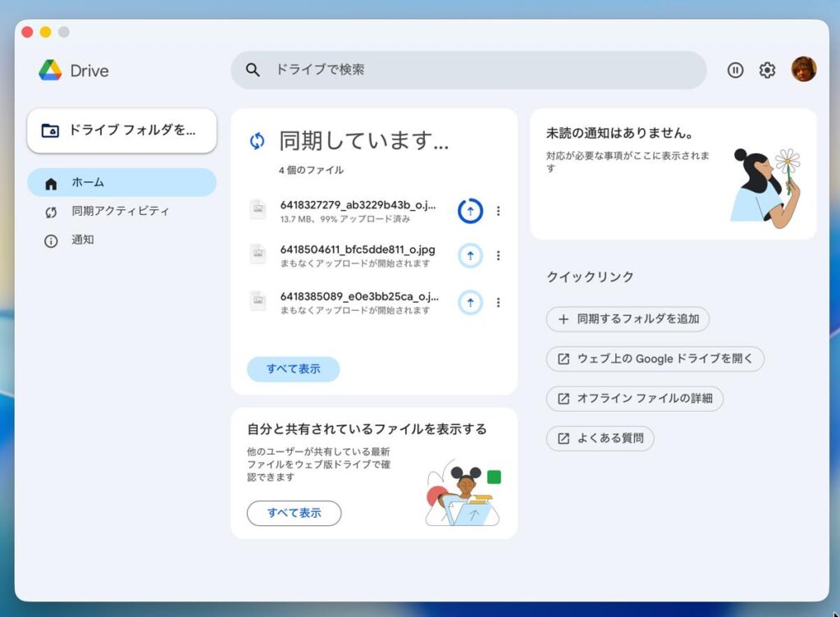The height and width of the screenshot is (617, 840).
Task: Open more options for 6418504611 file
Action: (498, 256)
